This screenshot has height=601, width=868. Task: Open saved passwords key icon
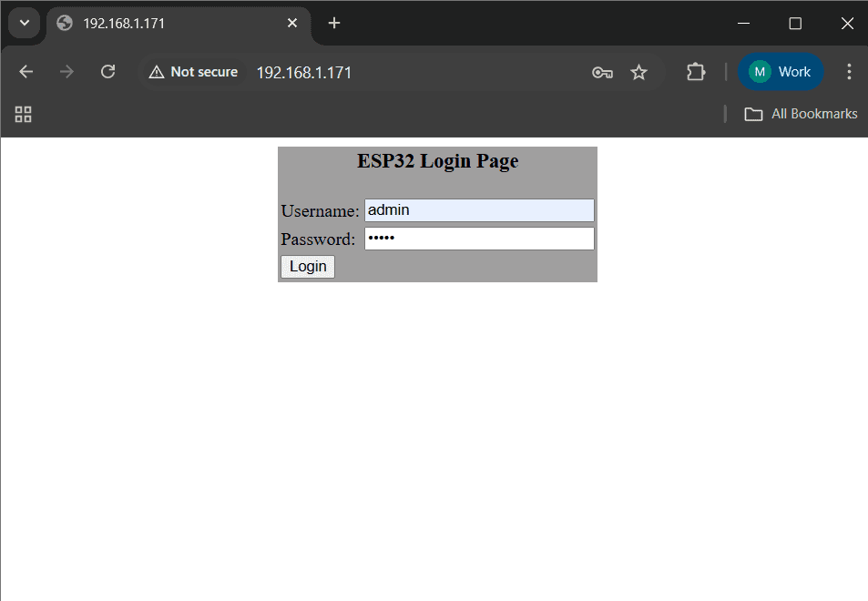(602, 73)
